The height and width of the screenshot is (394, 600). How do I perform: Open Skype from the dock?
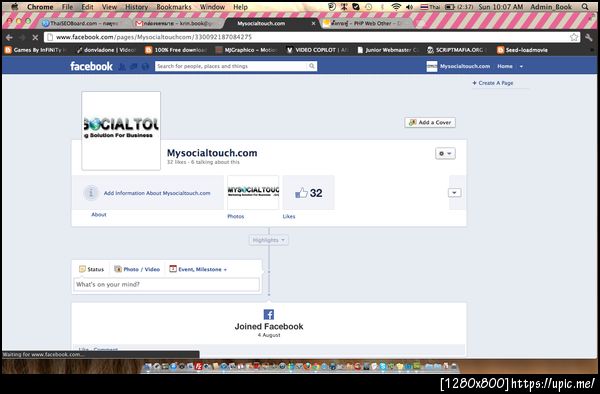click(383, 366)
